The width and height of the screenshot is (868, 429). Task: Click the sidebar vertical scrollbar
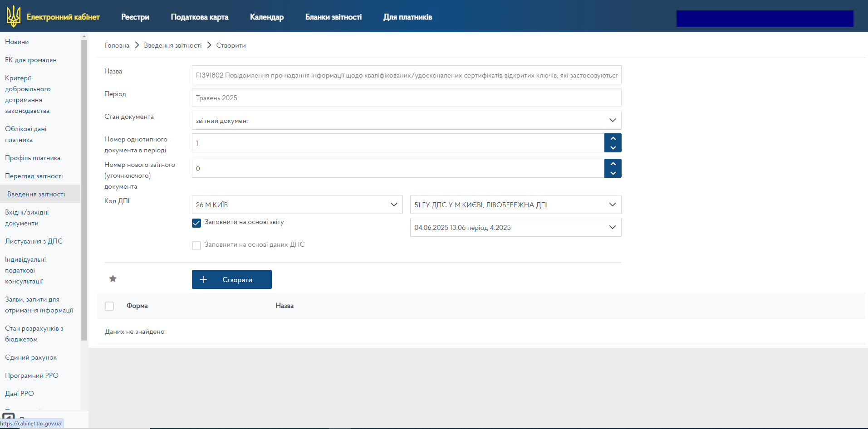tap(84, 190)
